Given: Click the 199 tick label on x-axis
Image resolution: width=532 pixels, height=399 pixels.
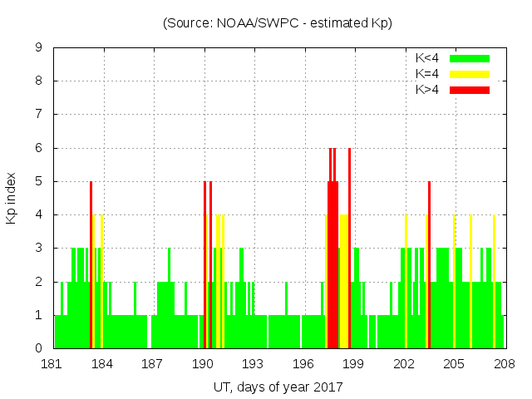Looking at the screenshot, I should point(353,364).
